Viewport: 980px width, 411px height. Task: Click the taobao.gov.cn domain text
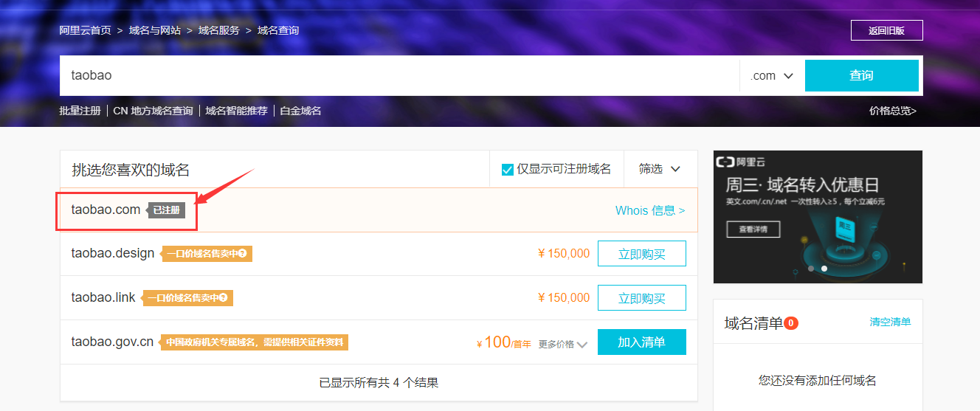coord(112,342)
